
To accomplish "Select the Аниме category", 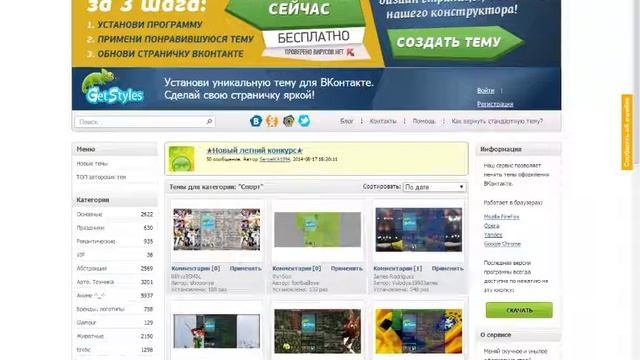I will [91, 296].
